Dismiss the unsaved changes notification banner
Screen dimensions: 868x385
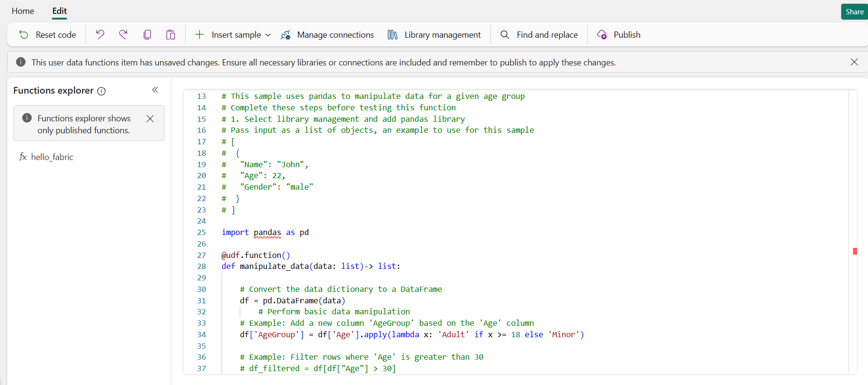(854, 62)
